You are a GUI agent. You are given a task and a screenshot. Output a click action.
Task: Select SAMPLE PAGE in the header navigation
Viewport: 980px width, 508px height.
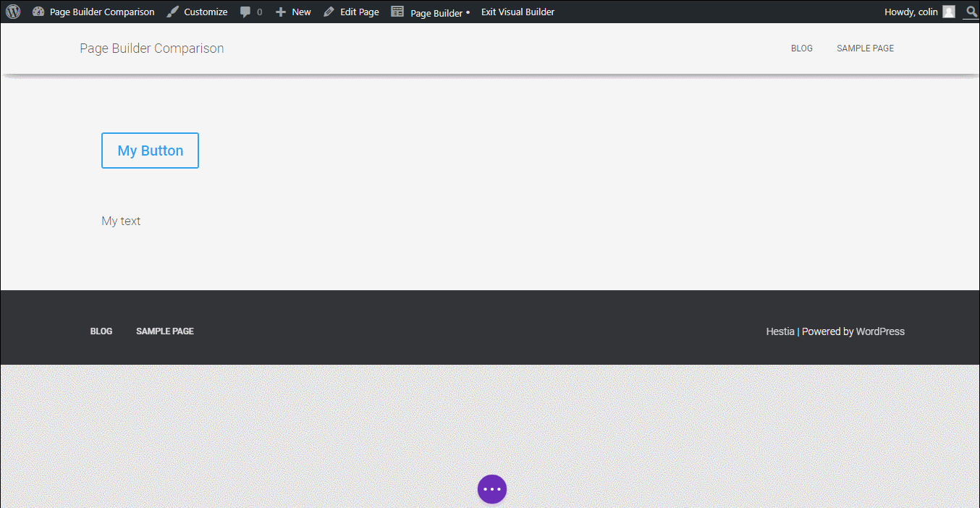pyautogui.click(x=865, y=48)
